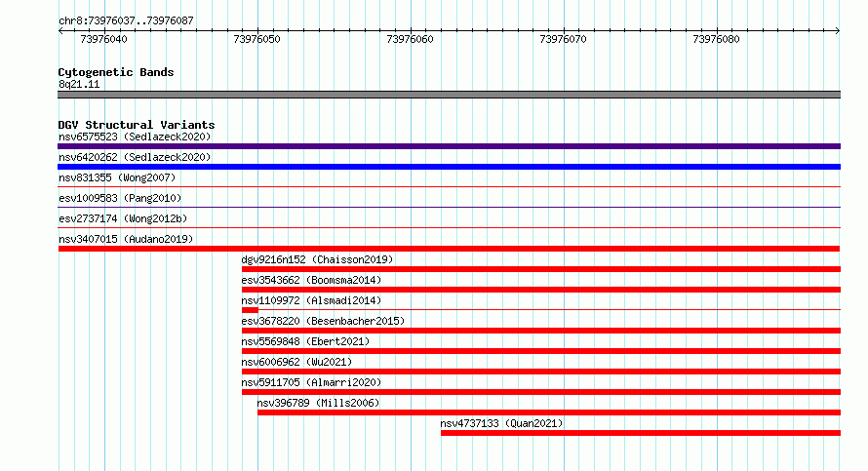Open variant nsv6006962 (Wu2021) label

pos(296,362)
